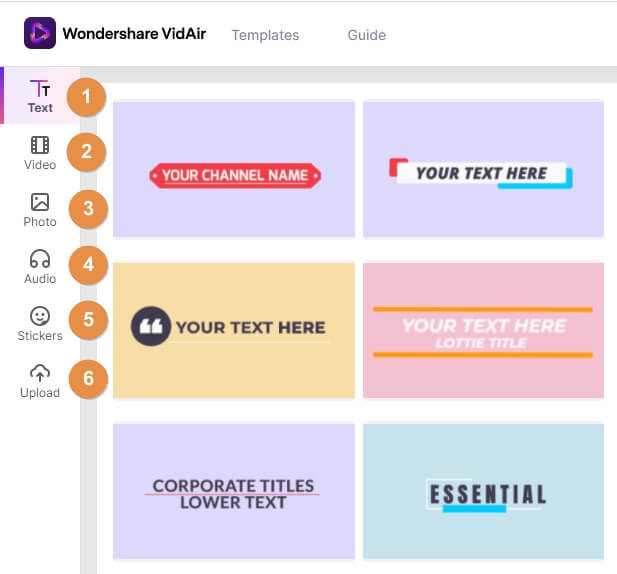The image size is (617, 574).
Task: Open the Guide menu item
Action: click(366, 35)
